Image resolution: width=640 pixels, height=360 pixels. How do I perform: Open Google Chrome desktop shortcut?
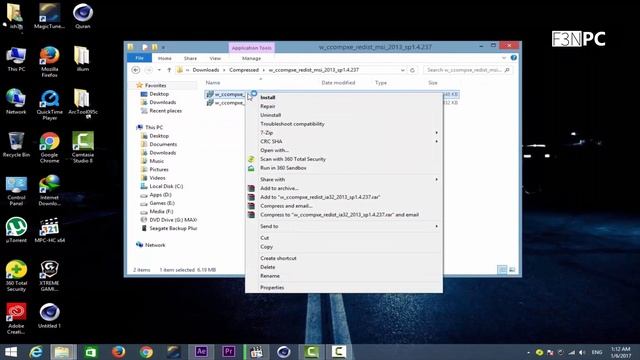pyautogui.click(x=49, y=147)
